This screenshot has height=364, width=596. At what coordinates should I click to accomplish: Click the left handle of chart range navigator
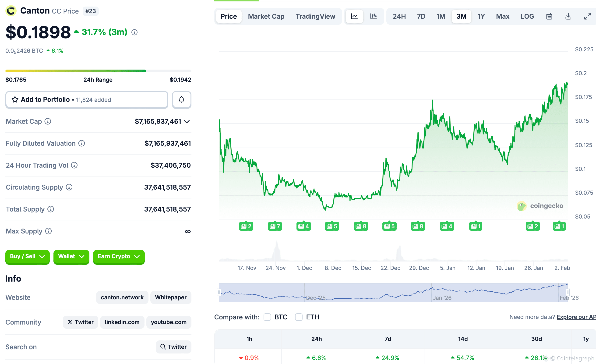[x=219, y=292]
